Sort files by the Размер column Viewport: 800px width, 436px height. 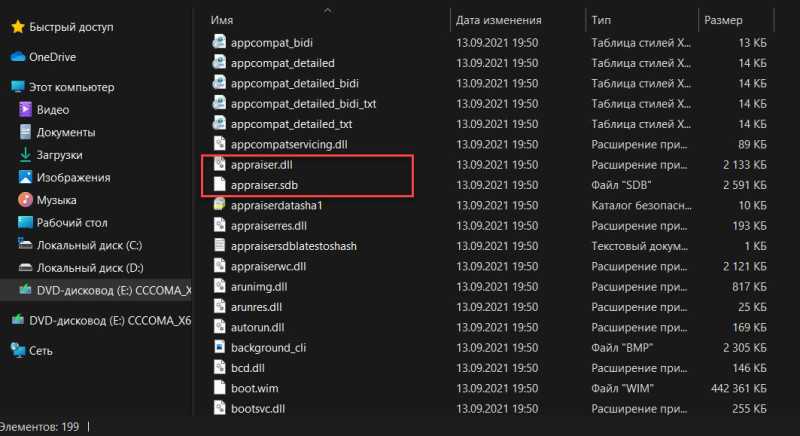[723, 20]
